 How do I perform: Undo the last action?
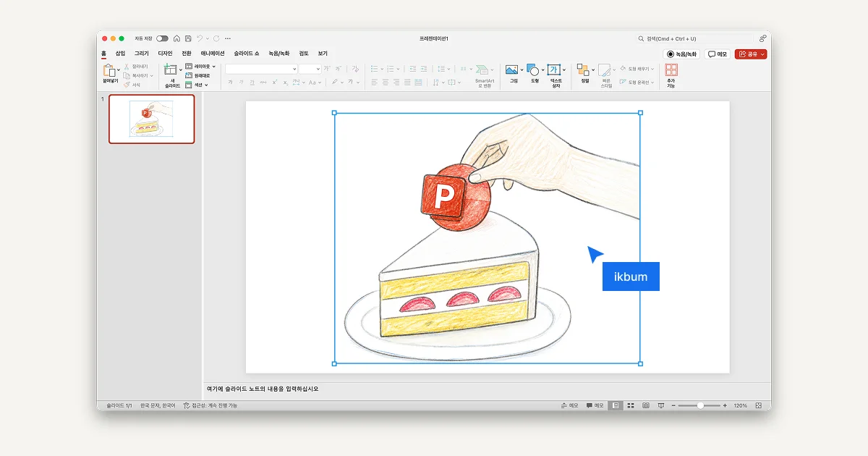click(200, 38)
